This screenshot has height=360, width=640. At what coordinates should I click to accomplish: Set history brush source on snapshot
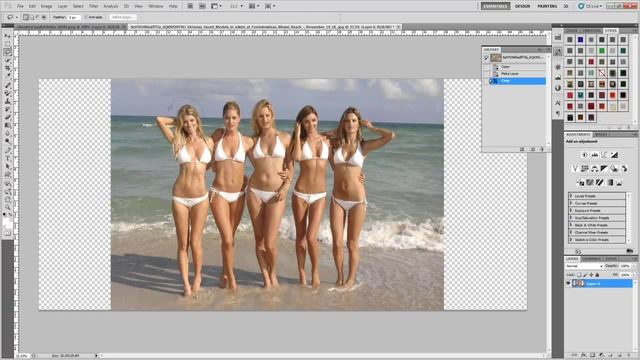(x=486, y=58)
